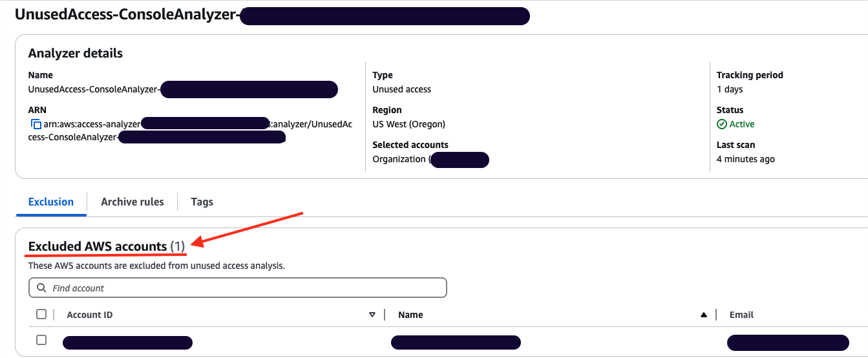Image resolution: width=868 pixels, height=358 pixels.
Task: Open the Archive rules tab
Action: click(132, 202)
